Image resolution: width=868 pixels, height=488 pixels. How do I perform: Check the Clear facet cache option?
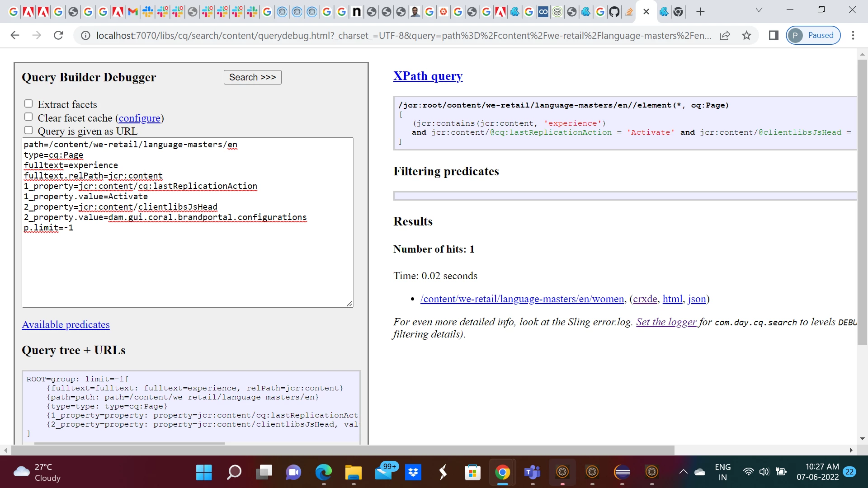click(x=28, y=117)
